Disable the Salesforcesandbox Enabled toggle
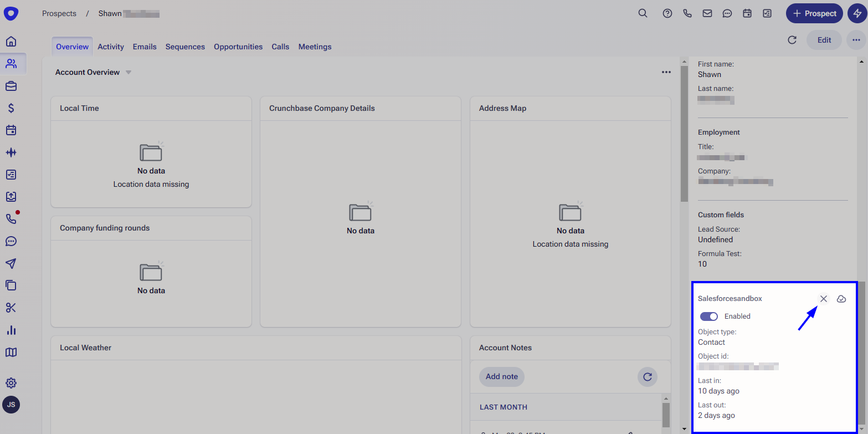Image resolution: width=868 pixels, height=434 pixels. (x=708, y=316)
